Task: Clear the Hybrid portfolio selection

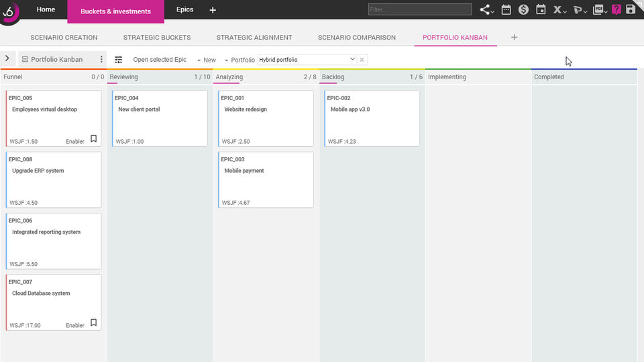Action: coord(362,60)
